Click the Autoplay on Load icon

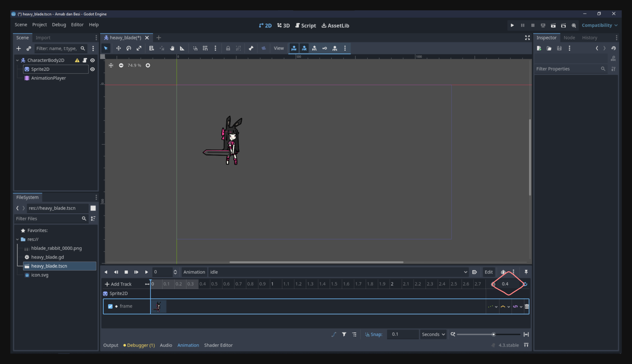pyautogui.click(x=474, y=272)
